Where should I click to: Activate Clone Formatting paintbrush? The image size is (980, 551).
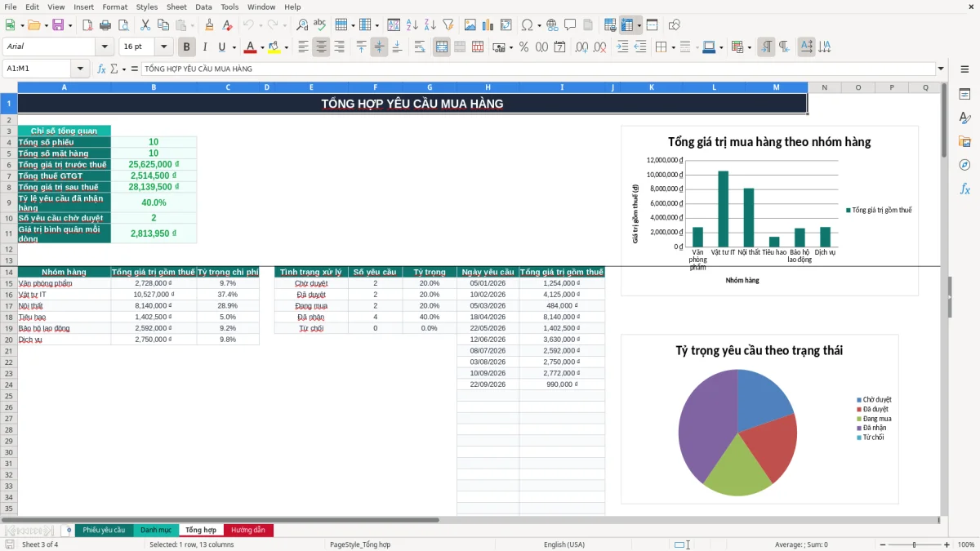click(x=209, y=25)
